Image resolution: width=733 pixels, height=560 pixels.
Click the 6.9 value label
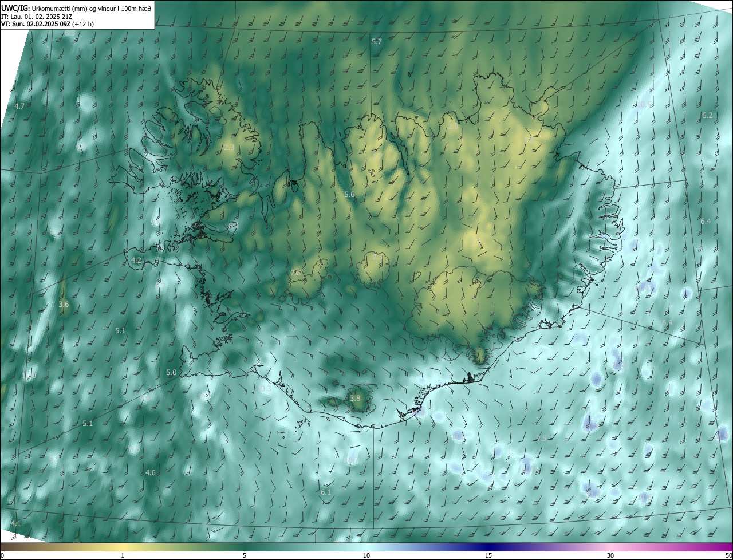667,323
